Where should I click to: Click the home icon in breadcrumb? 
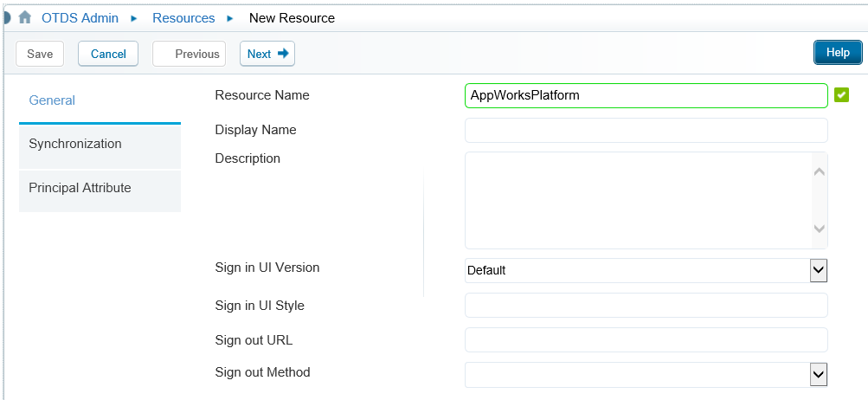tap(25, 17)
